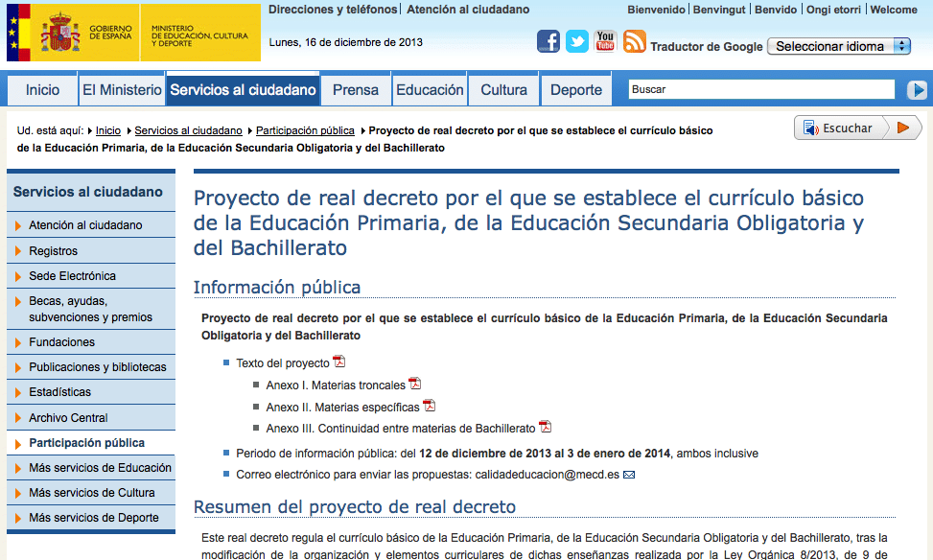Viewport: 933px width, 560px height.
Task: Expand Becas, ayudas, subvenciones y premios
Action: [91, 309]
